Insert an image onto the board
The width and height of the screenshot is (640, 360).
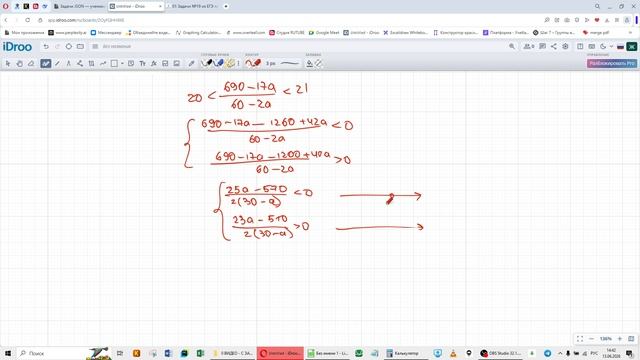pos(177,63)
